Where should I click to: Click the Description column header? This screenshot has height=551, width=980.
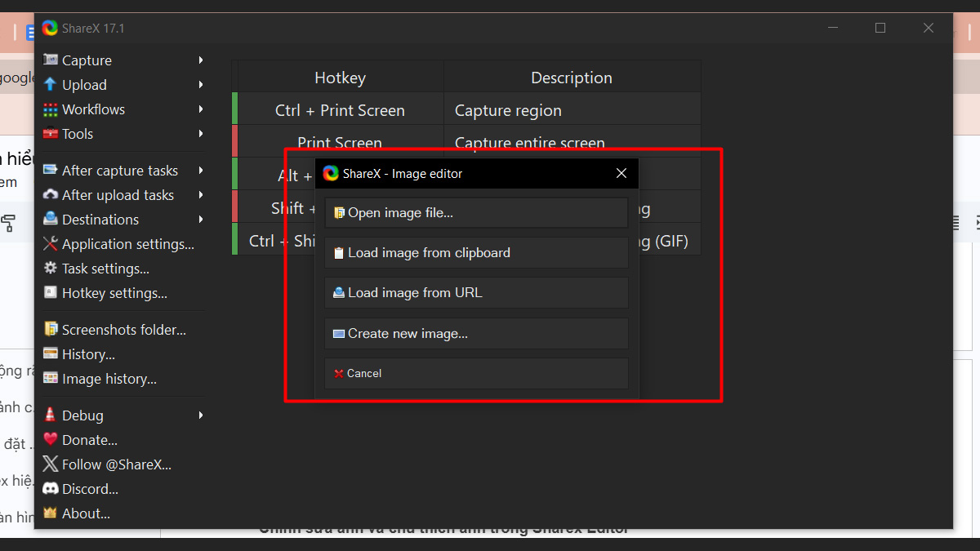(x=572, y=78)
